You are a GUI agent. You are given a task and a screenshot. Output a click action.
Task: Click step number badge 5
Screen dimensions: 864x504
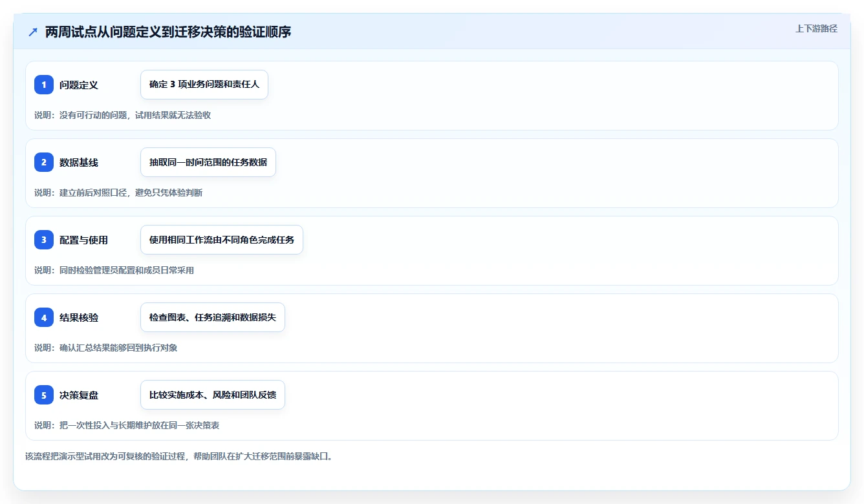[x=44, y=395]
